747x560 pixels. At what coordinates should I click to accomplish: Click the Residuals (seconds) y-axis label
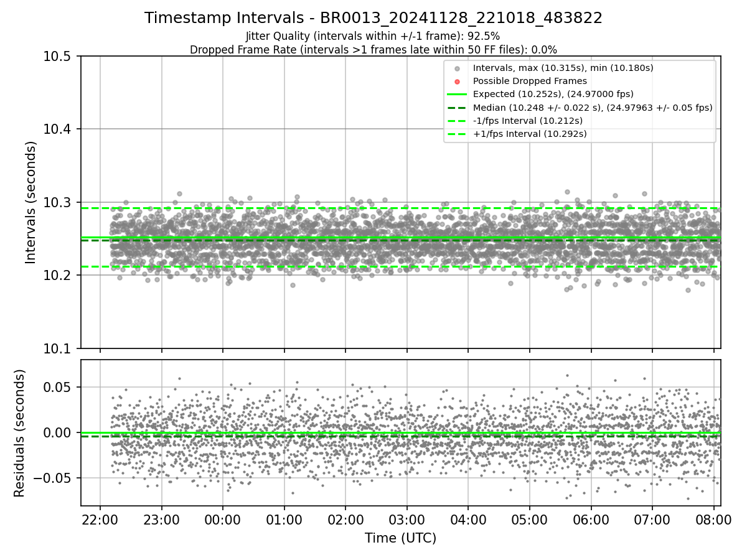(19, 433)
